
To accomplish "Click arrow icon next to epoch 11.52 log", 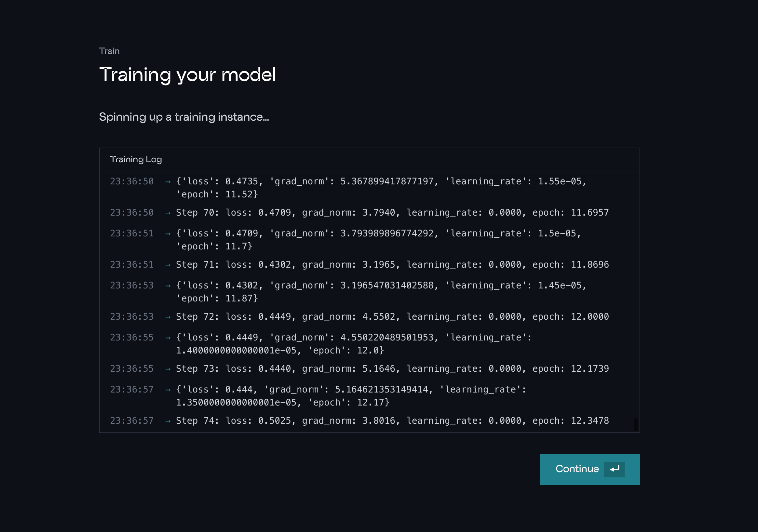I will click(x=168, y=181).
